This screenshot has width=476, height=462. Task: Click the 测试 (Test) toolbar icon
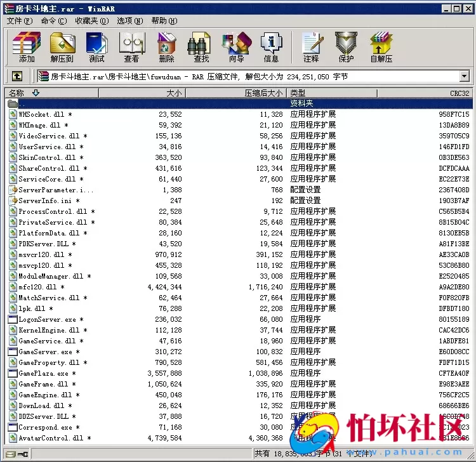pyautogui.click(x=97, y=47)
